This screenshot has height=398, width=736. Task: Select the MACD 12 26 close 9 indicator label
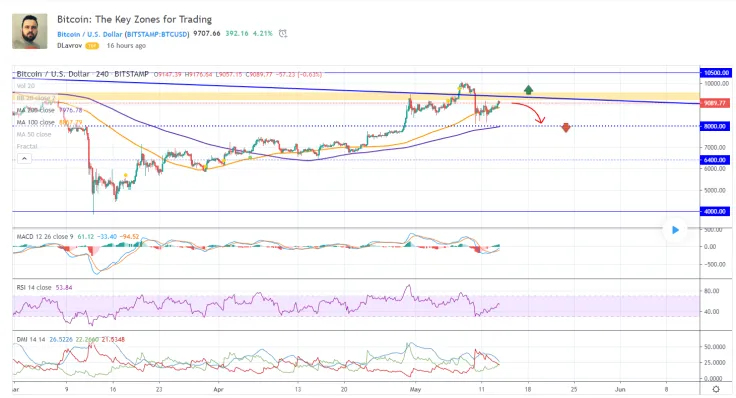point(45,237)
